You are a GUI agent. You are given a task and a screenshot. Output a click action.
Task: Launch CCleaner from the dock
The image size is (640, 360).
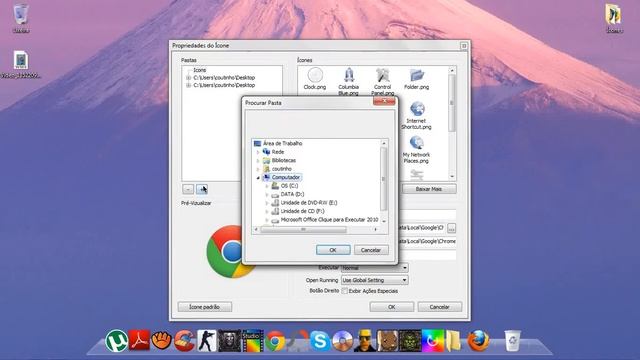pos(184,341)
